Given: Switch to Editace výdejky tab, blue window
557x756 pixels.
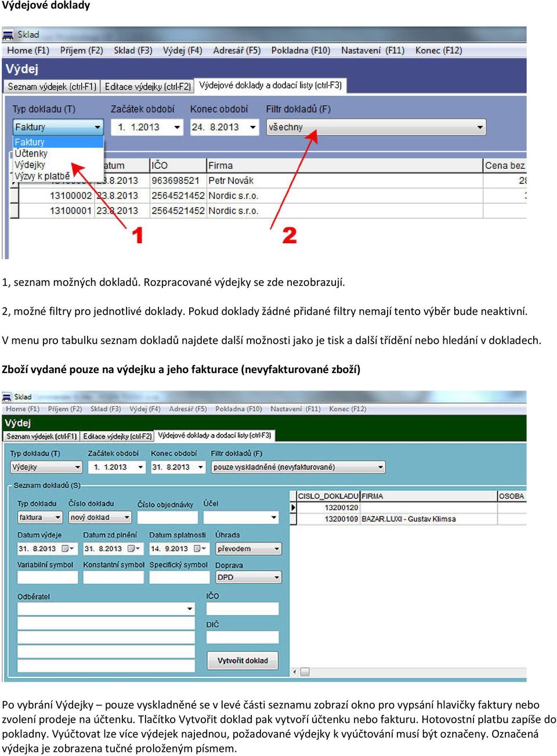Looking at the screenshot, I should (x=147, y=86).
